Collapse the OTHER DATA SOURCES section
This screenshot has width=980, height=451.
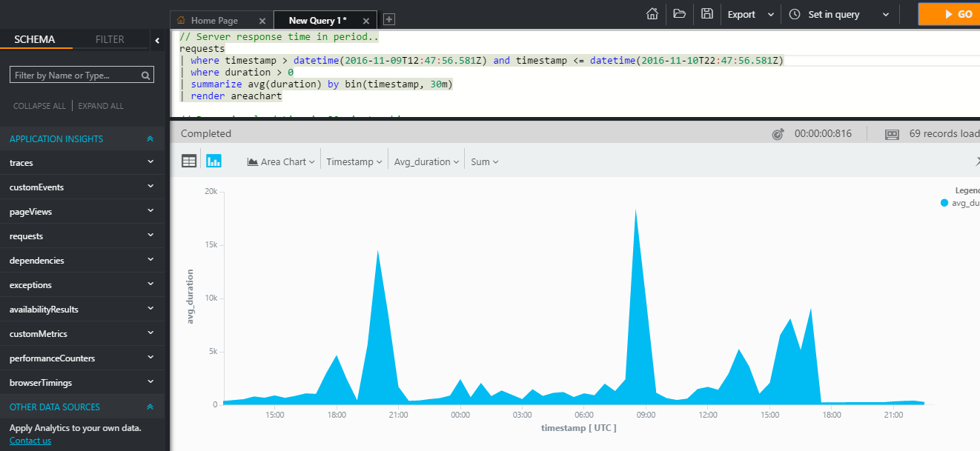tap(149, 407)
